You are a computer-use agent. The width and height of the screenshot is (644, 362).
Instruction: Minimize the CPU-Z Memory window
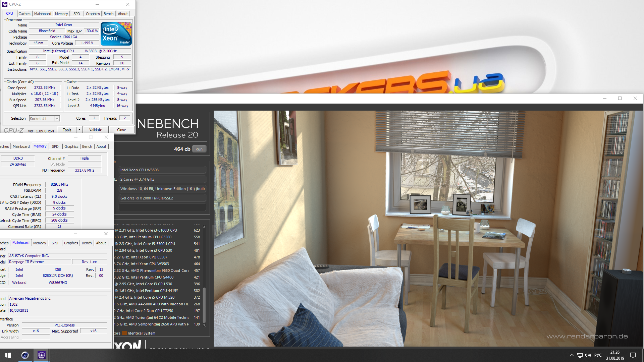tap(76, 137)
